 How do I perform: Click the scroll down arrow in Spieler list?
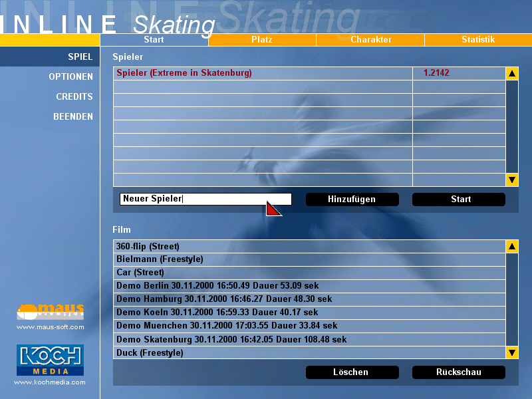(512, 180)
